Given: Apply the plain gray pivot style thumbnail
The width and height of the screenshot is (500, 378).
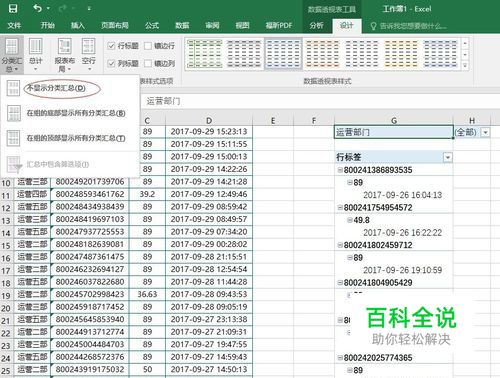Looking at the screenshot, I should 362,54.
